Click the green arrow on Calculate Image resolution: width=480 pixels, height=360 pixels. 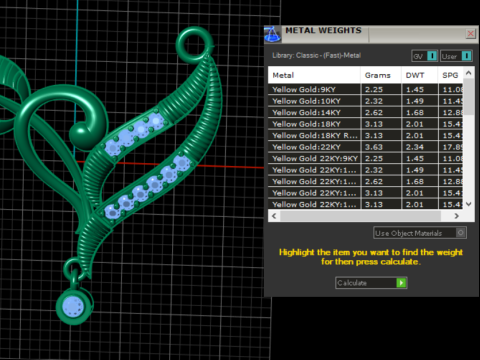pyautogui.click(x=401, y=283)
